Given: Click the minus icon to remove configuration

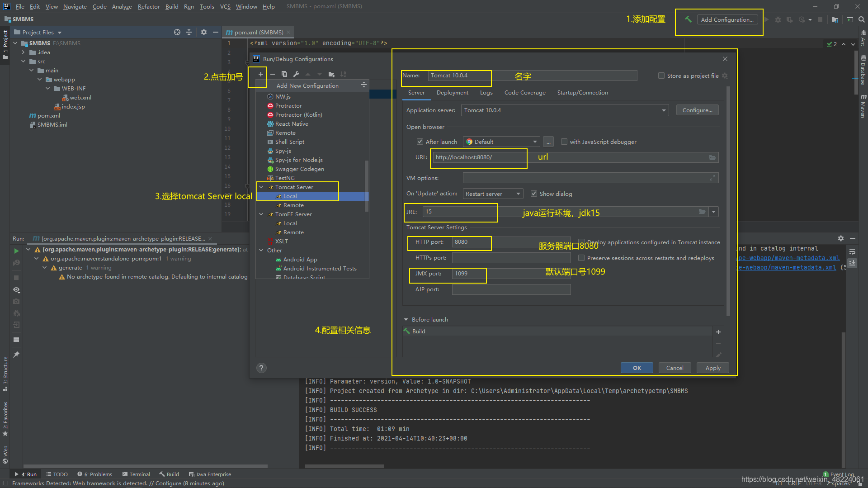Looking at the screenshot, I should pos(273,74).
